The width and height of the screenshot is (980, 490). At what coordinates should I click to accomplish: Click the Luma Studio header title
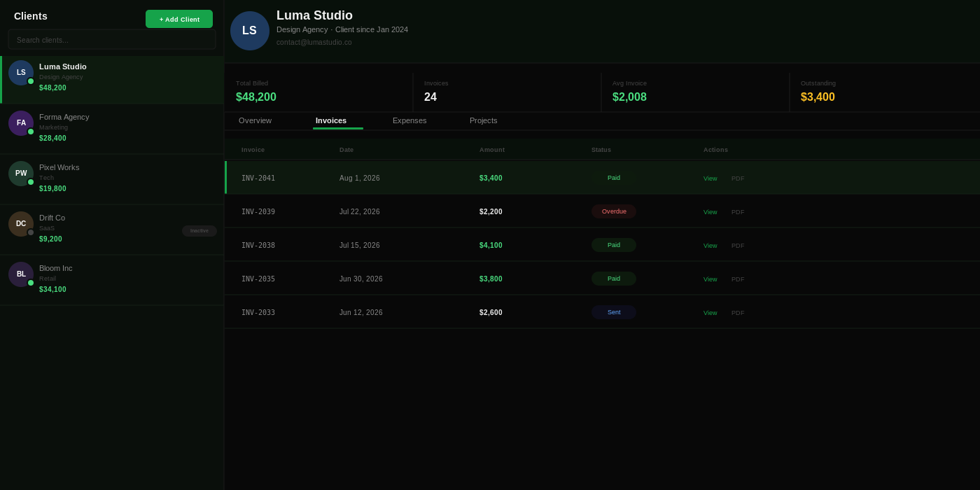[314, 15]
